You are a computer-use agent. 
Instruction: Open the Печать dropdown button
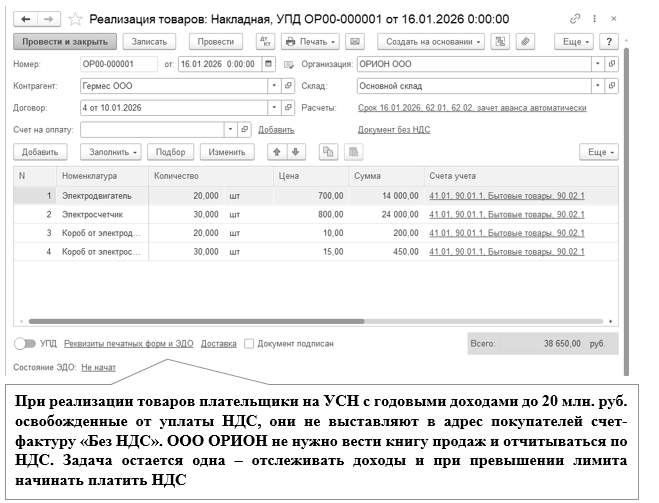[310, 42]
